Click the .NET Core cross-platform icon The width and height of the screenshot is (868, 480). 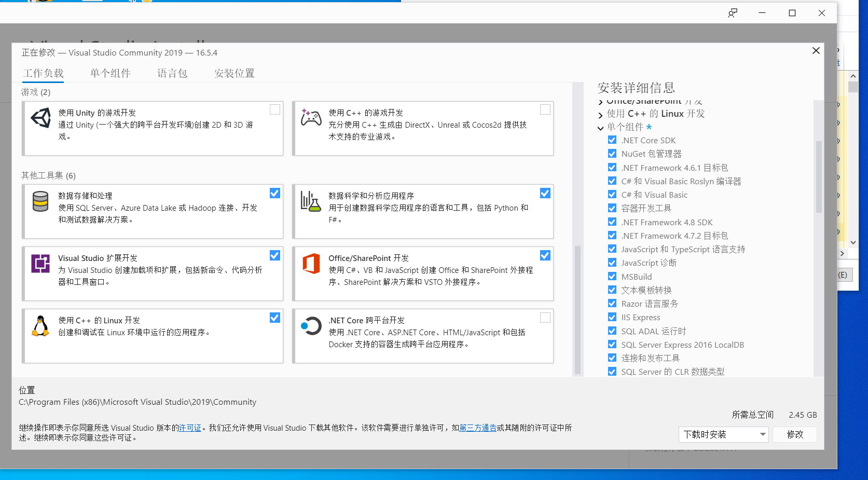(311, 326)
